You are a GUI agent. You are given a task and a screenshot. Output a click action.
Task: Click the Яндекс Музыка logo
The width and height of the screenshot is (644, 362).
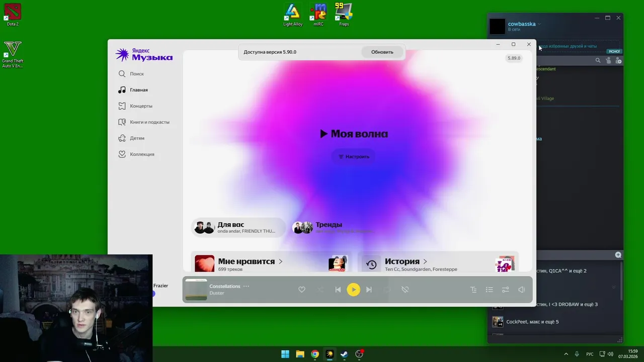pos(144,55)
